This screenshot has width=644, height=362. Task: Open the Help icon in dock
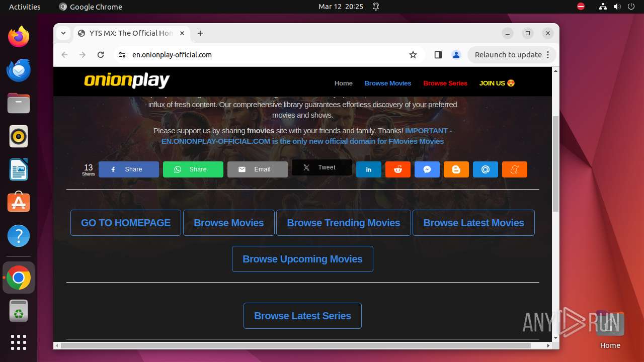(x=19, y=236)
